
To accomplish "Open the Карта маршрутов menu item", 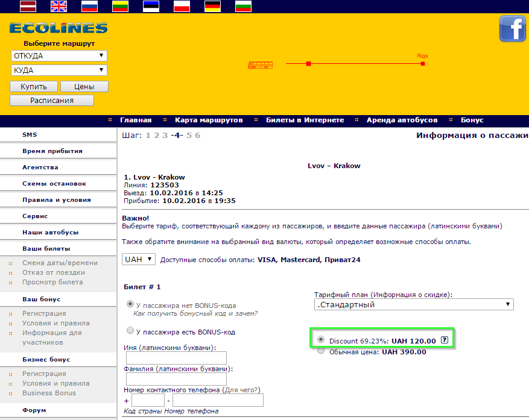I will click(209, 120).
